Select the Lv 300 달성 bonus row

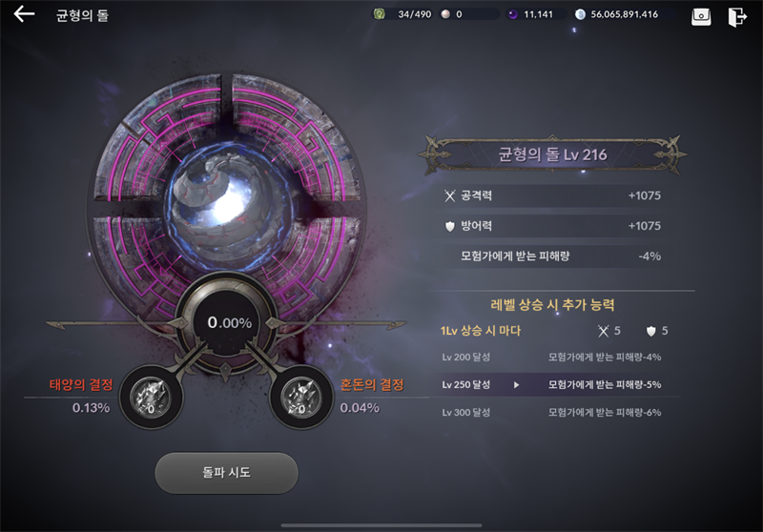(552, 413)
